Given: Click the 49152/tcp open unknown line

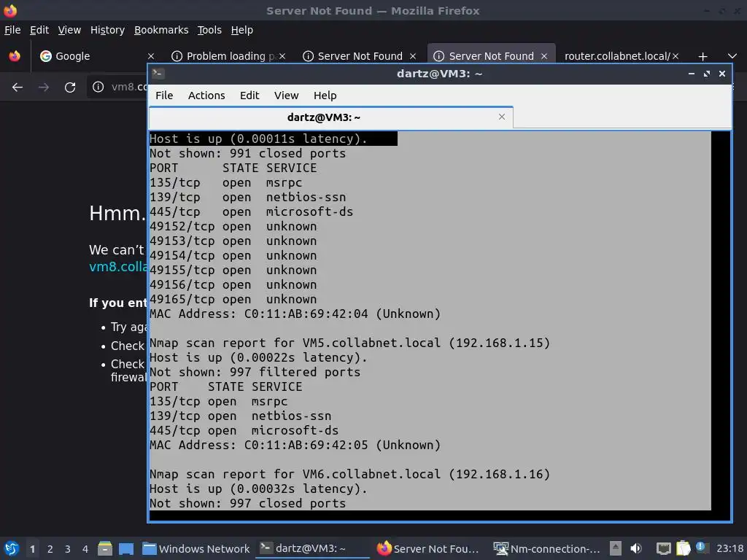Looking at the screenshot, I should tap(233, 226).
